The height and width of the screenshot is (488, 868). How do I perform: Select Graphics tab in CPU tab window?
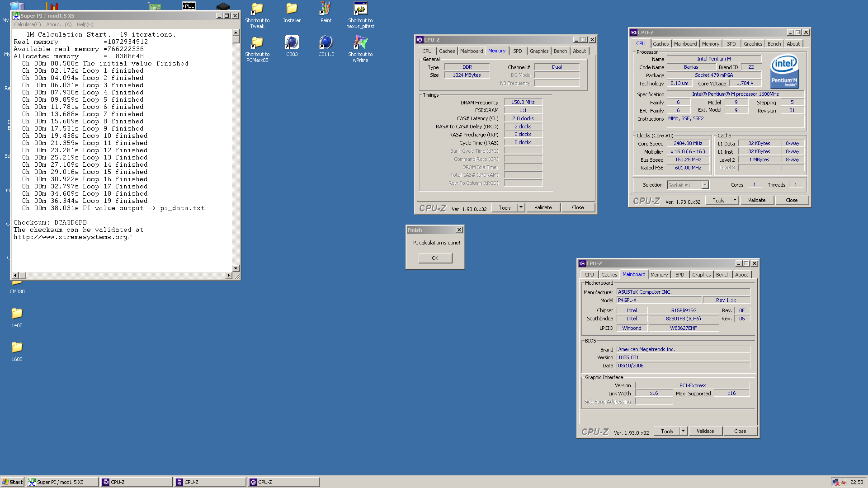click(x=753, y=44)
